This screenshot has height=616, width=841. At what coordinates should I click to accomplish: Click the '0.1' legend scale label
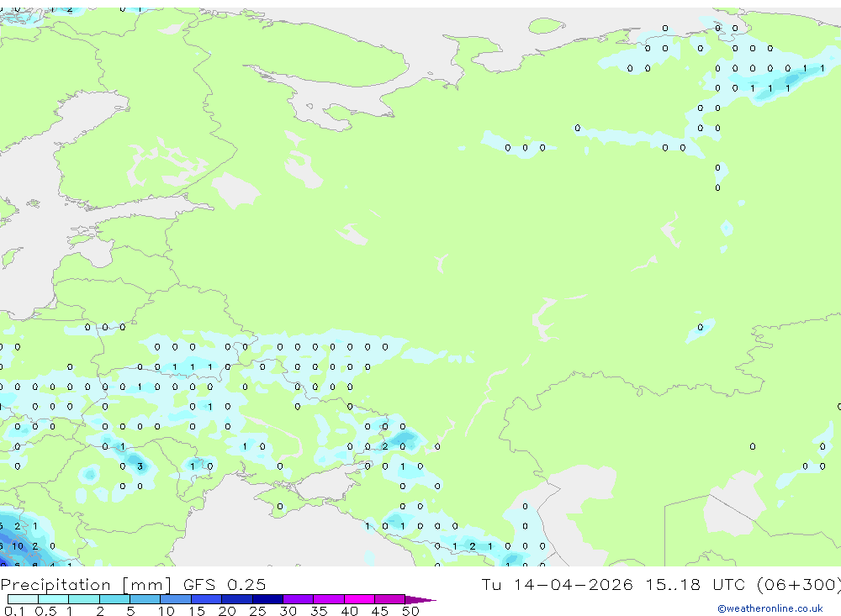click(x=14, y=611)
